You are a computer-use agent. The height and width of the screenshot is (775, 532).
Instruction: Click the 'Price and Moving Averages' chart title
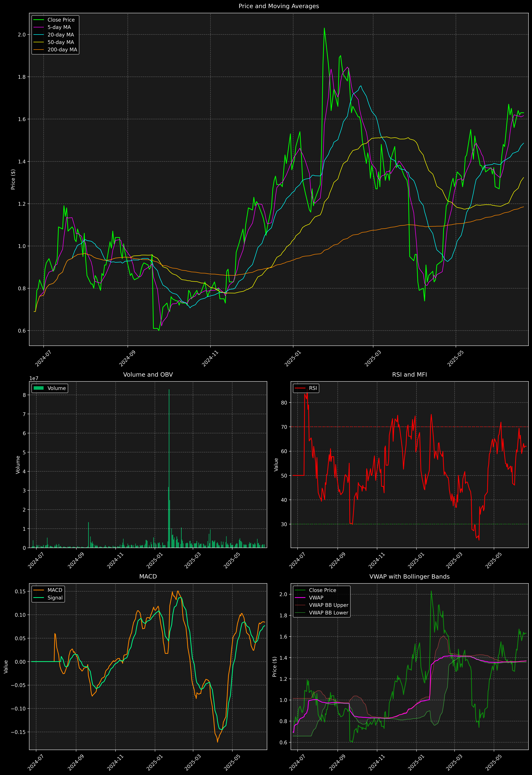point(279,6)
